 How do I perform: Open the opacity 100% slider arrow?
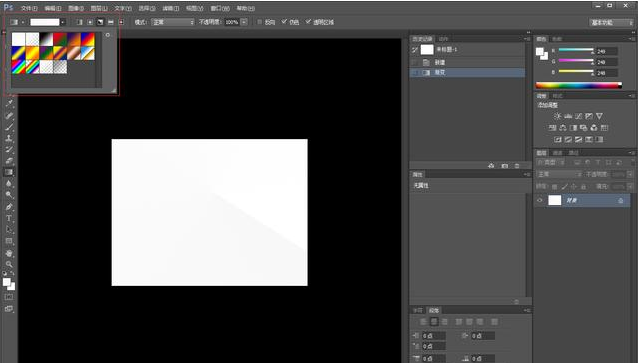244,22
